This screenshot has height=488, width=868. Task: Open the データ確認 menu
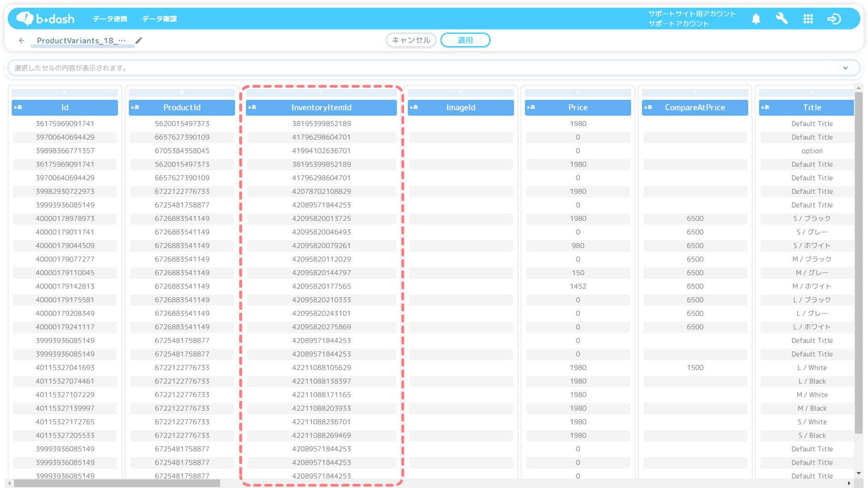[x=159, y=19]
